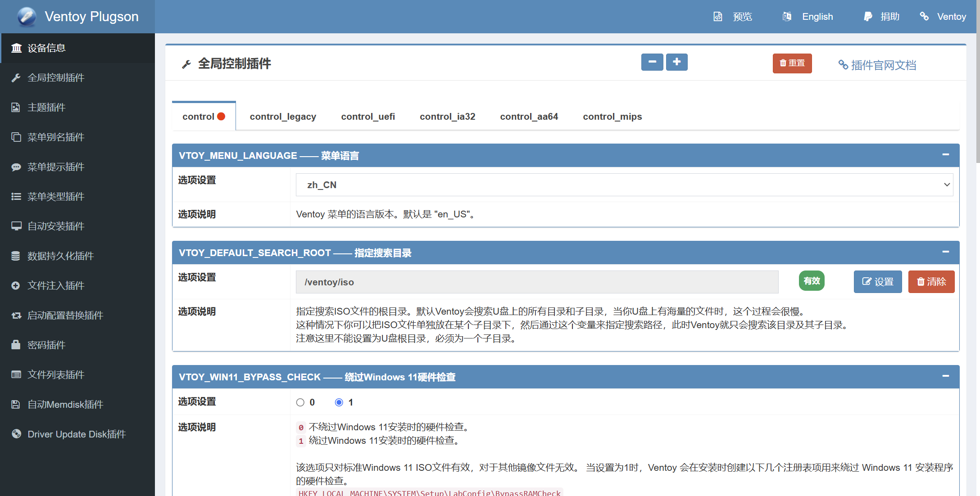This screenshot has height=496, width=980.
Task: Click the list icon beside 文件列表插件
Action: tap(16, 374)
